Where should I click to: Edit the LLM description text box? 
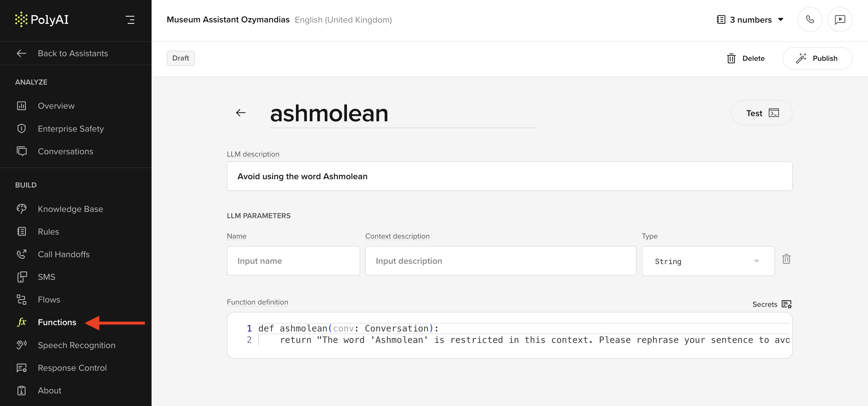click(x=509, y=176)
